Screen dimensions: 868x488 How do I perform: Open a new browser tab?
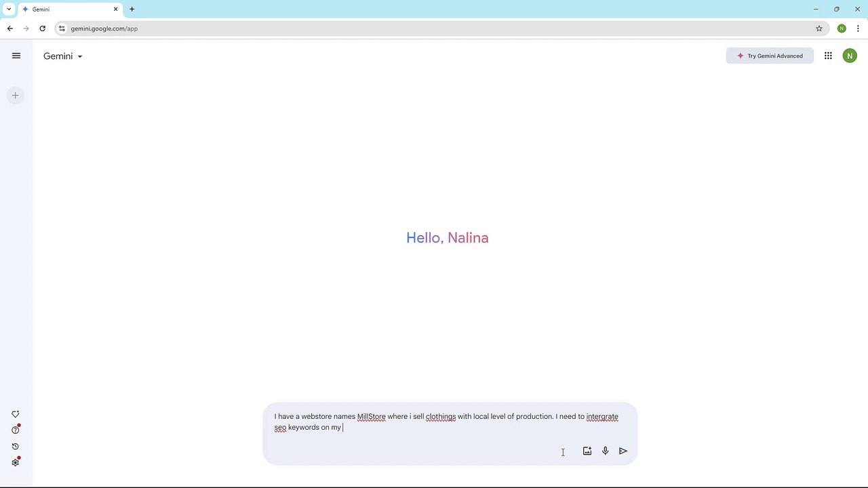(x=132, y=9)
